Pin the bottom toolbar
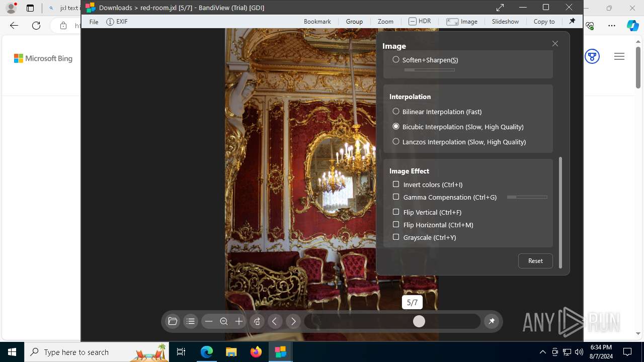644x362 pixels. coord(492,321)
